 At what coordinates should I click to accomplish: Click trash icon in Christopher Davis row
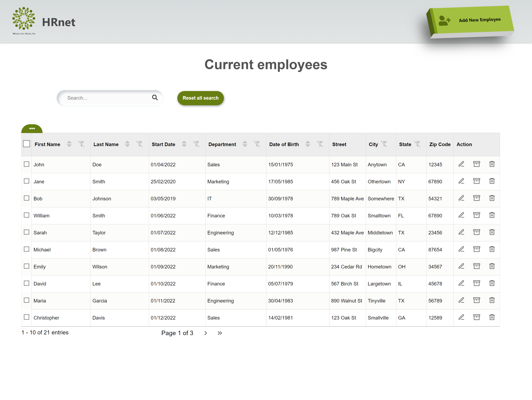492,317
